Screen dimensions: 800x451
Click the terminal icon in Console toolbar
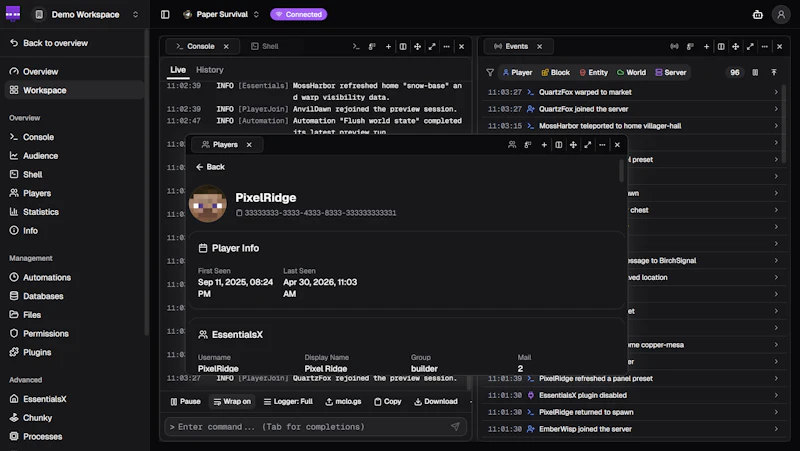point(356,46)
